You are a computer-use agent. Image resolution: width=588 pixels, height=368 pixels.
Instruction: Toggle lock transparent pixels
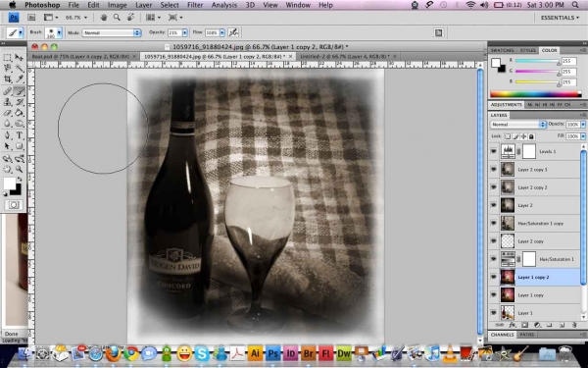tap(508, 136)
